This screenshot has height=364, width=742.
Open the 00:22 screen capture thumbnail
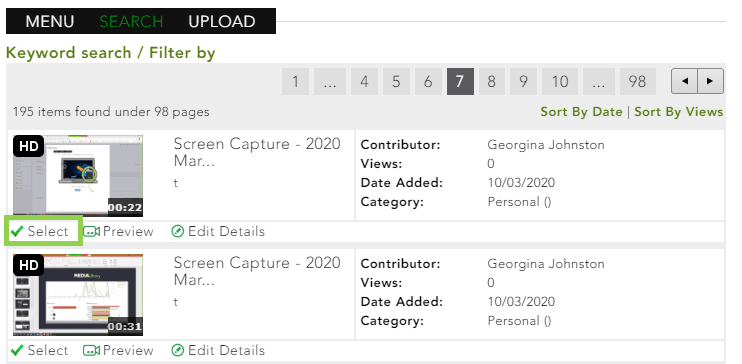(78, 176)
